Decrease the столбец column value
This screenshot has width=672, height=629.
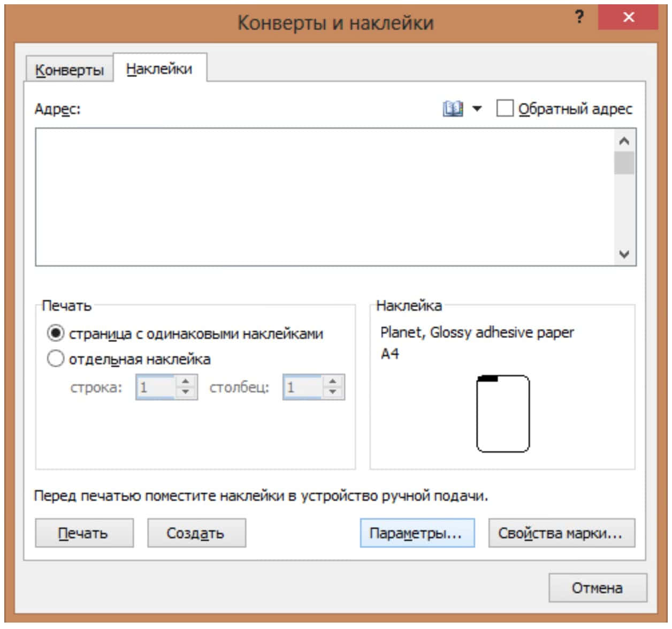(333, 392)
